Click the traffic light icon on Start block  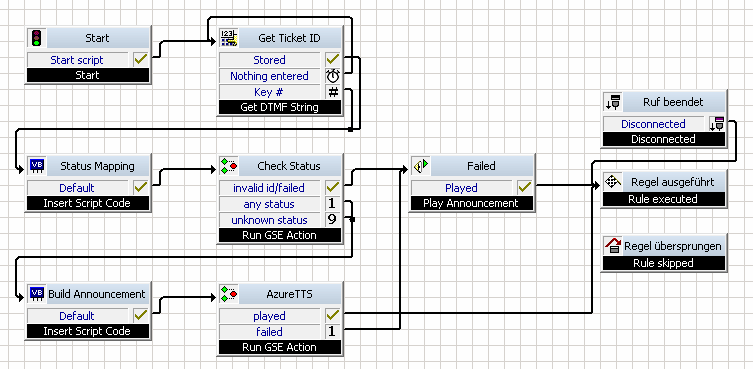36,37
